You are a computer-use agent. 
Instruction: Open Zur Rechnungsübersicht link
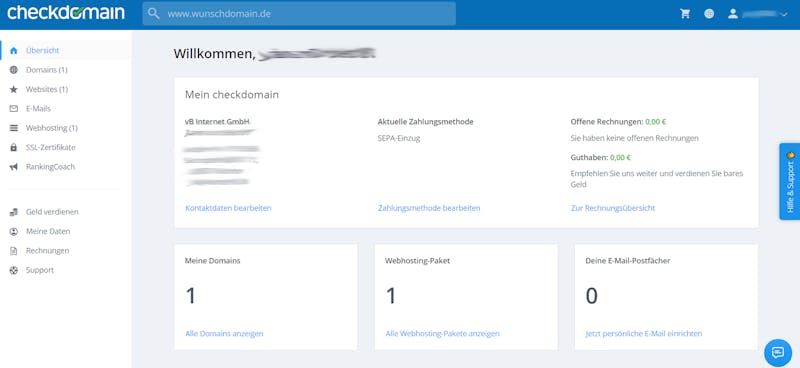(613, 208)
